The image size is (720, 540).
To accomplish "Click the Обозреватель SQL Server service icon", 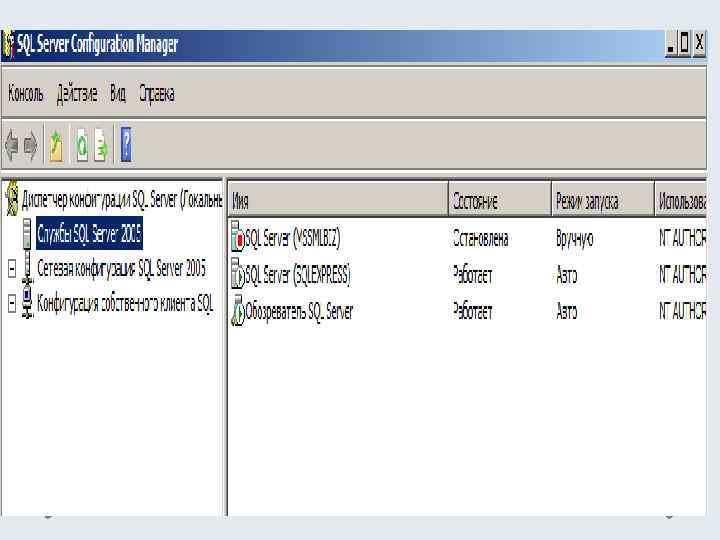I will click(x=237, y=310).
